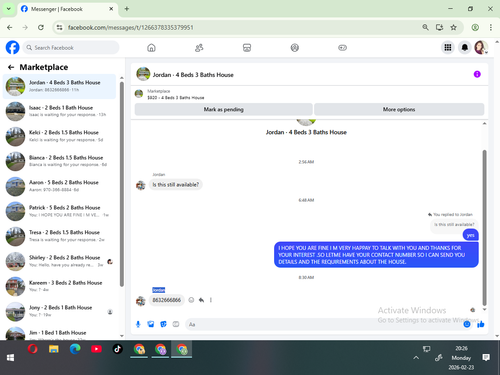Open the Gaming icon in top navigation
Screen dimensions: 500x375
pos(342,48)
